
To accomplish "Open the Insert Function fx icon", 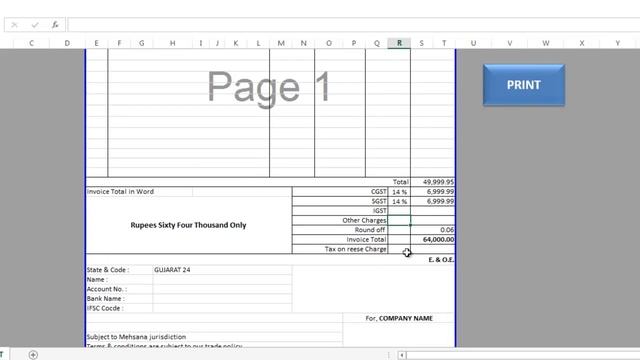I will pyautogui.click(x=55, y=25).
